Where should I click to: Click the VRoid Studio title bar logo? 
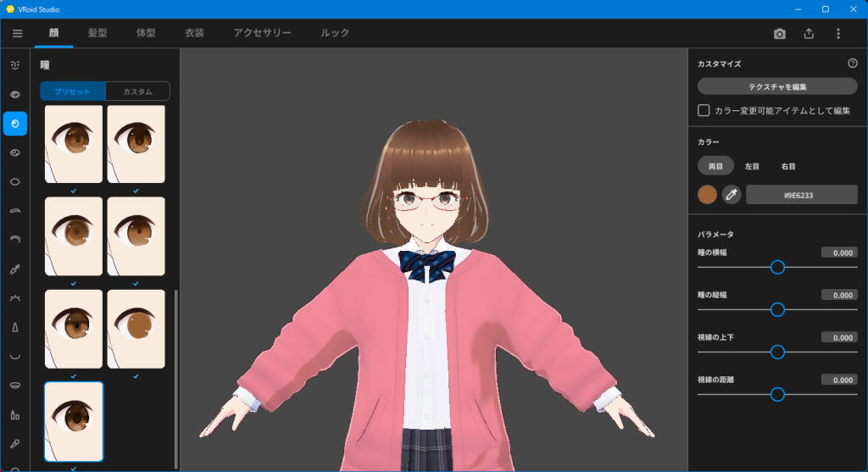click(x=9, y=9)
